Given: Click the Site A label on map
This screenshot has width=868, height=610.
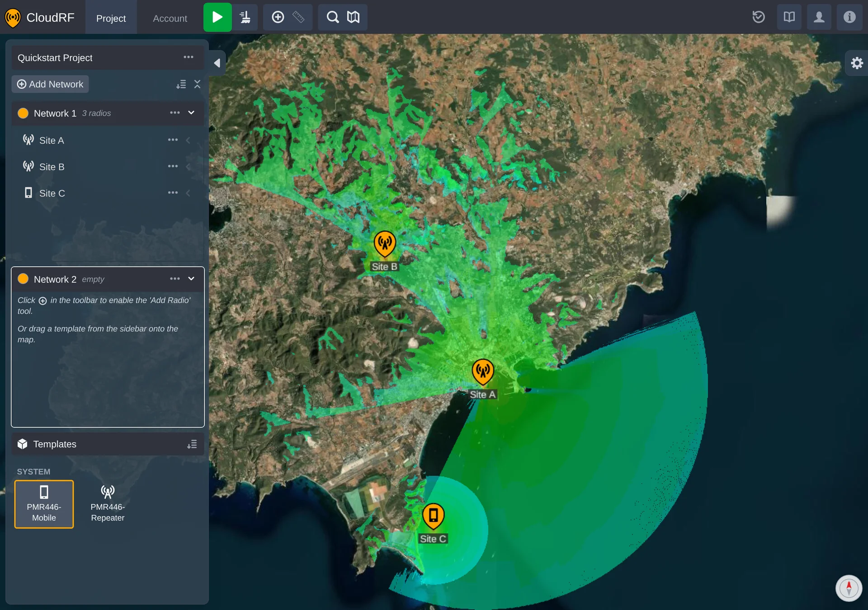Looking at the screenshot, I should [x=483, y=394].
